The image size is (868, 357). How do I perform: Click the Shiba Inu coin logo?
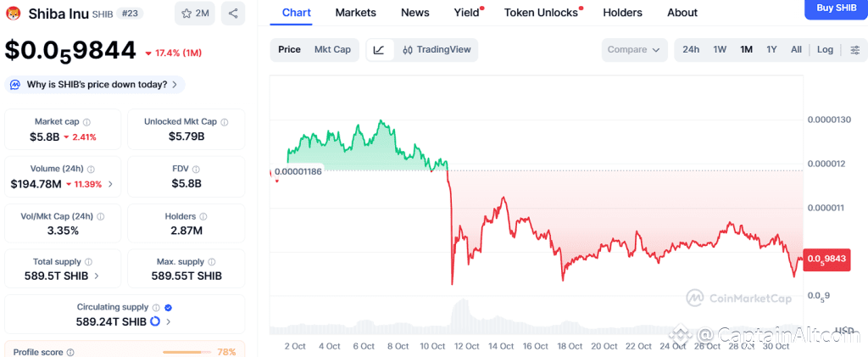(14, 13)
